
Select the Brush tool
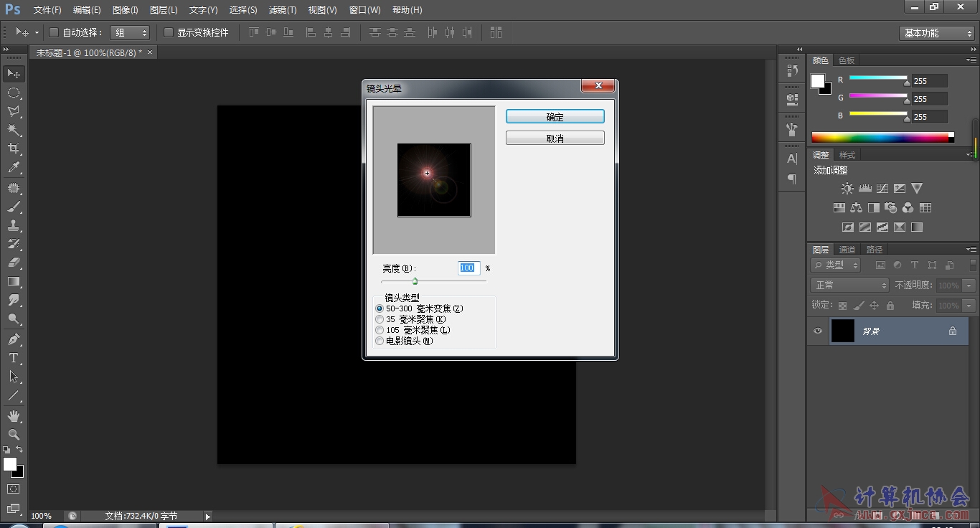14,207
